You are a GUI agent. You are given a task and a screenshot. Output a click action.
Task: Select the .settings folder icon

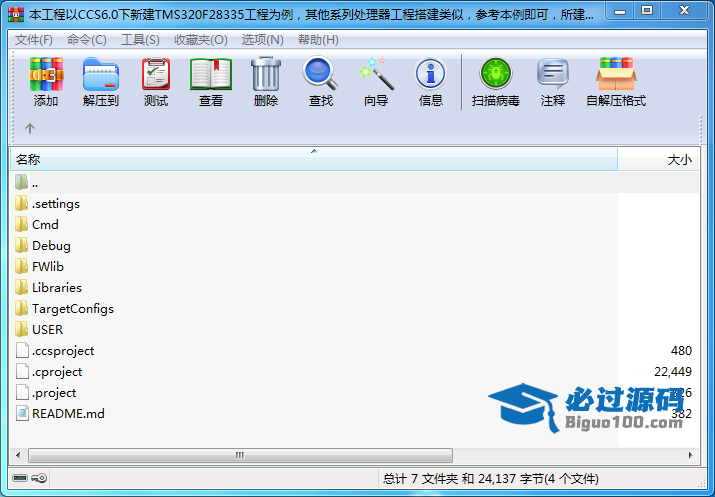(x=21, y=203)
